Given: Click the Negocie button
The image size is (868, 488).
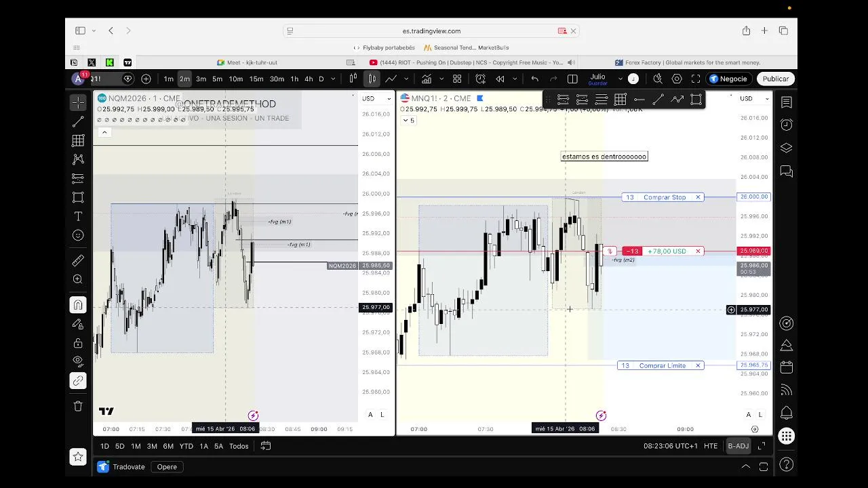Looking at the screenshot, I should point(728,79).
